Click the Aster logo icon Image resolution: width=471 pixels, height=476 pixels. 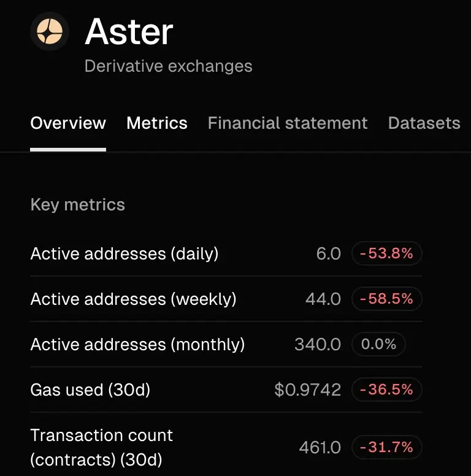tap(50, 31)
